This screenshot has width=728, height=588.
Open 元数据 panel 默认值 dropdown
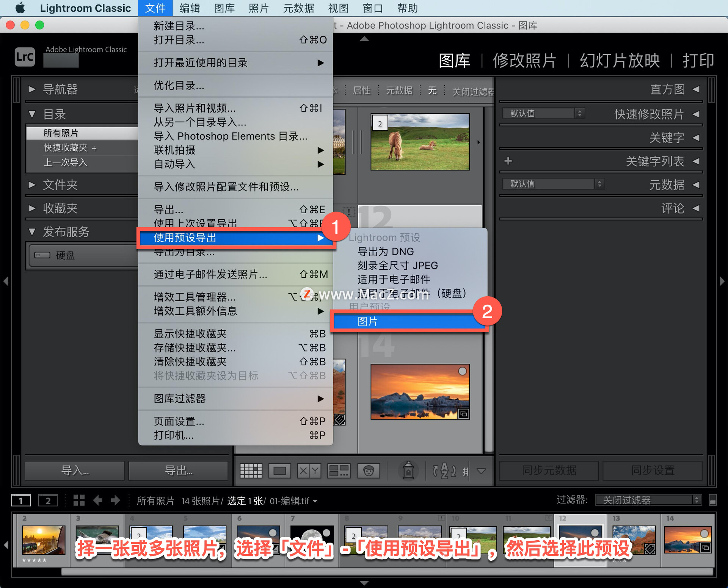tap(554, 184)
